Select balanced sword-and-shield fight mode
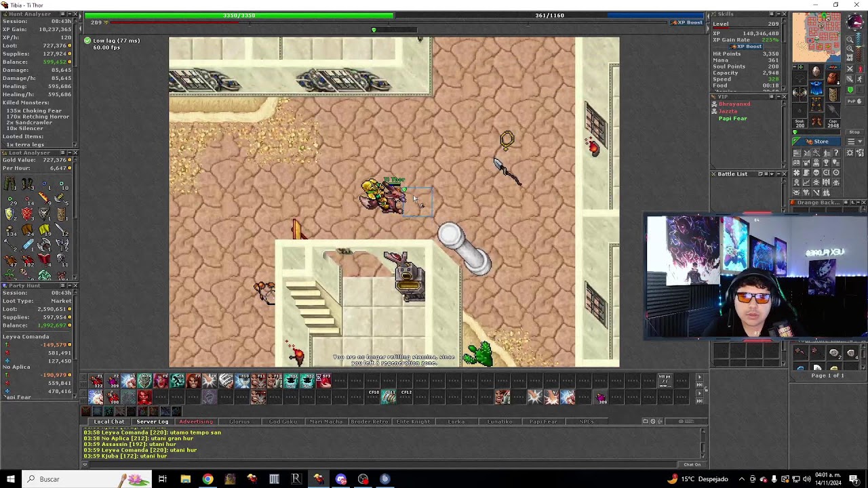The height and width of the screenshot is (488, 868). click(x=850, y=79)
